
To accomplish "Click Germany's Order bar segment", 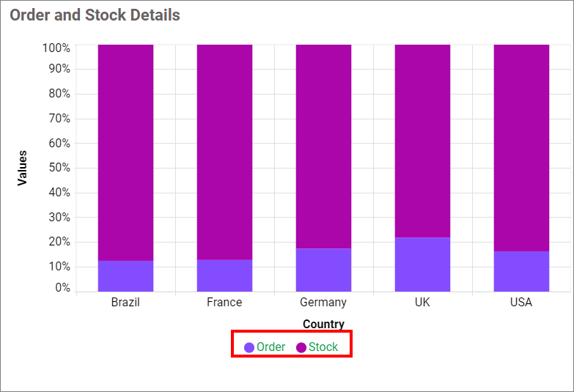I will (323, 270).
